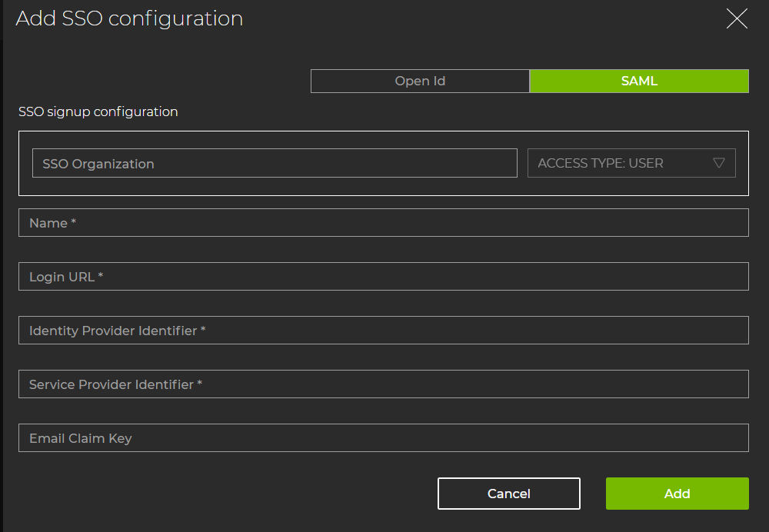Focus the Name field
This screenshot has height=532, width=769.
pos(383,222)
